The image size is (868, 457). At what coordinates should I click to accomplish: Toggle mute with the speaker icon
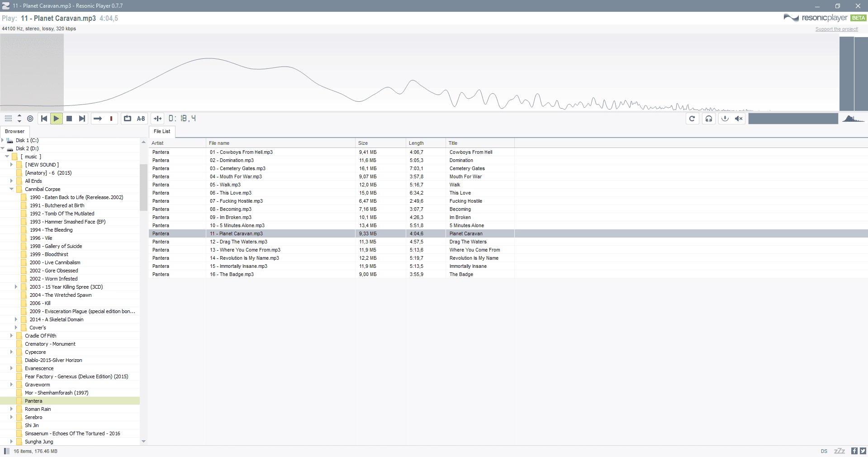tap(739, 119)
